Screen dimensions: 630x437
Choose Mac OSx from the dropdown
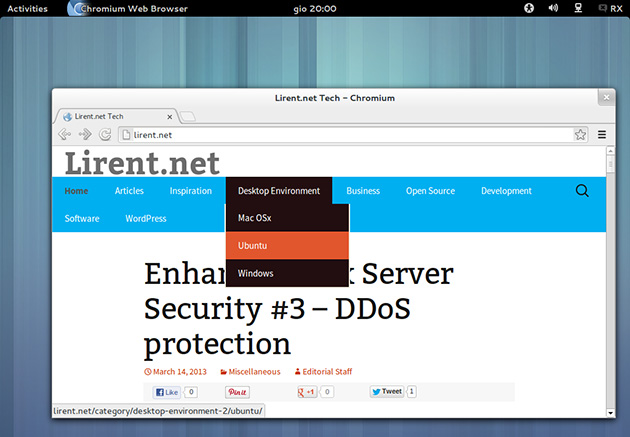pos(287,218)
